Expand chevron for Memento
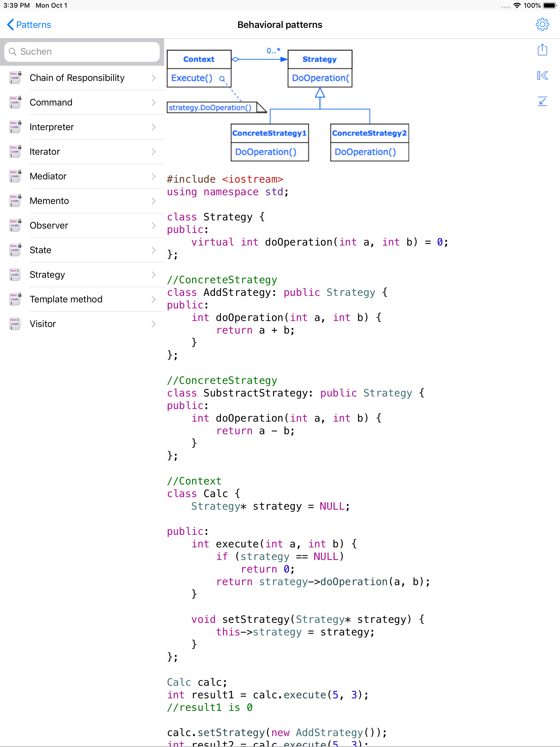560x747 pixels. pos(154,201)
